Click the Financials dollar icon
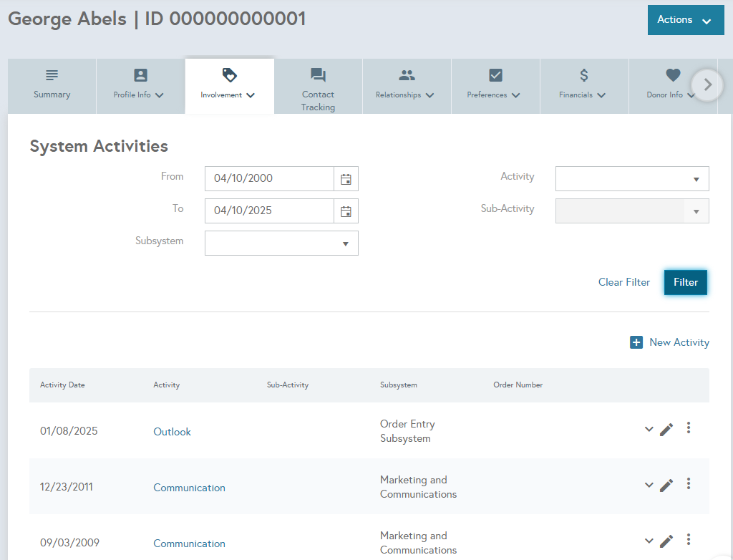Image resolution: width=733 pixels, height=560 pixels. pos(584,75)
